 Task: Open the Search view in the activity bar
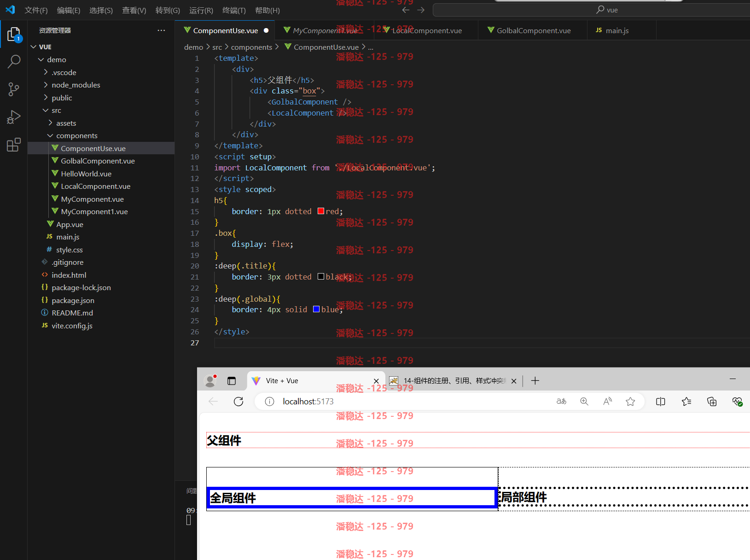coord(14,61)
